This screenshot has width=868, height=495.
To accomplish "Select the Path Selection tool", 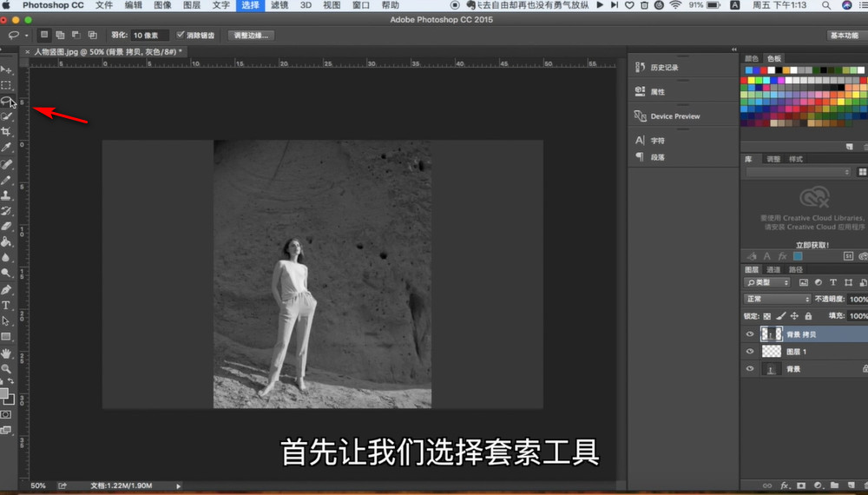I will [6, 321].
